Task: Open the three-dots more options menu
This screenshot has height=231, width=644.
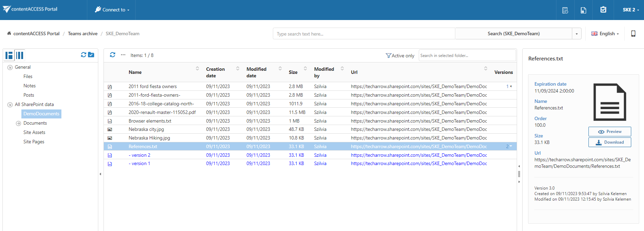Action: coord(123,55)
